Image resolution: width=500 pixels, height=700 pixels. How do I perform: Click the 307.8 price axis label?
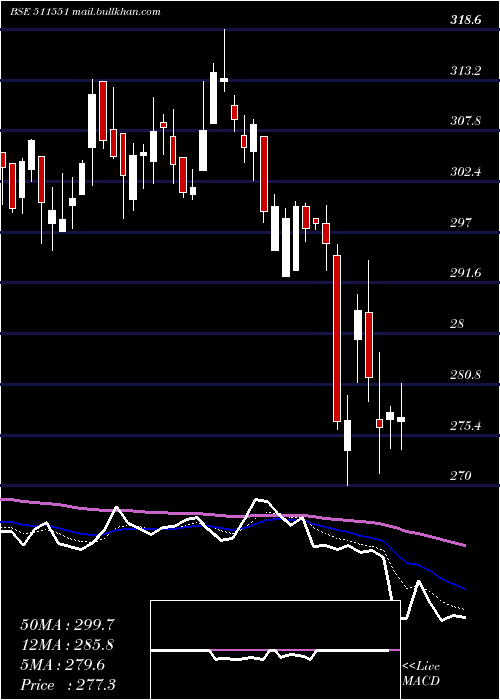466,121
